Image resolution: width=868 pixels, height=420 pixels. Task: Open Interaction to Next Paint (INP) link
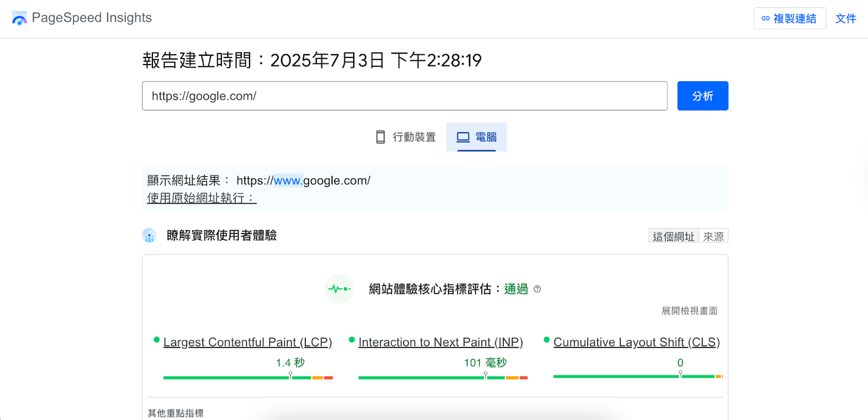[x=441, y=343]
